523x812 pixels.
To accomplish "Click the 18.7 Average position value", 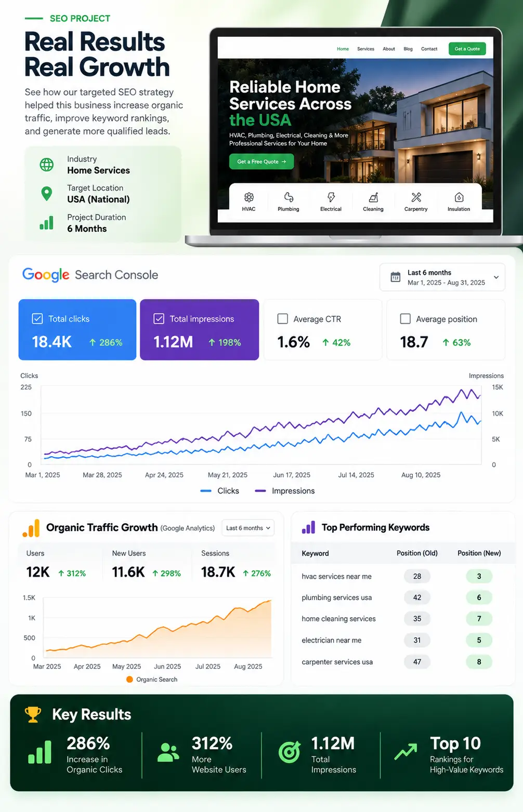I will tap(414, 342).
